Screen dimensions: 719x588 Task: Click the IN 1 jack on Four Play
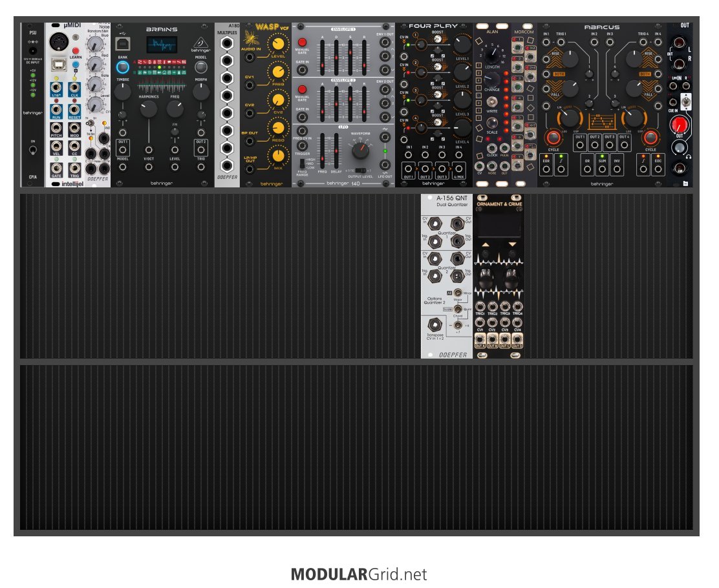tap(408, 155)
